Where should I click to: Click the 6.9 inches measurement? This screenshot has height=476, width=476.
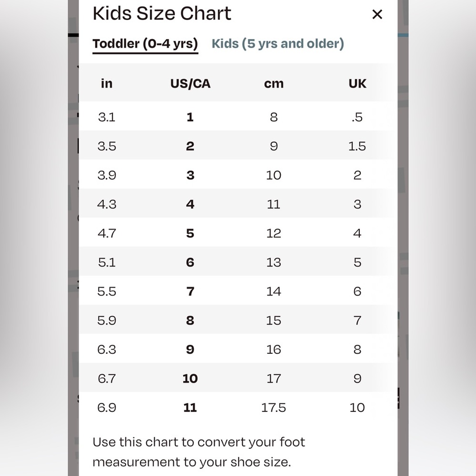point(107,407)
